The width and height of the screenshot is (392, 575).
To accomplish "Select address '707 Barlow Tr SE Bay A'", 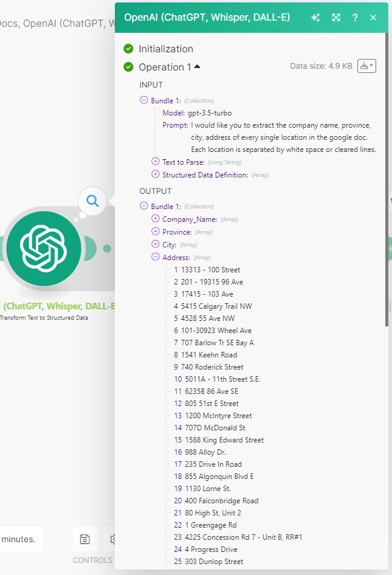I will (217, 342).
